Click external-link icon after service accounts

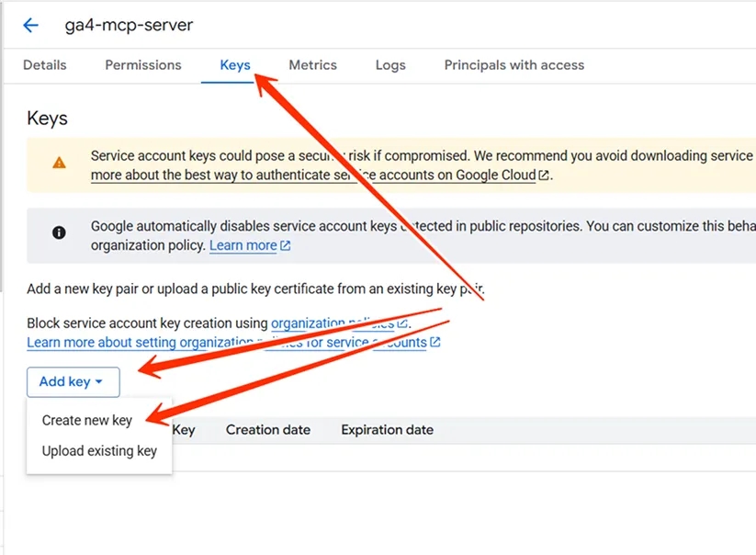point(434,342)
